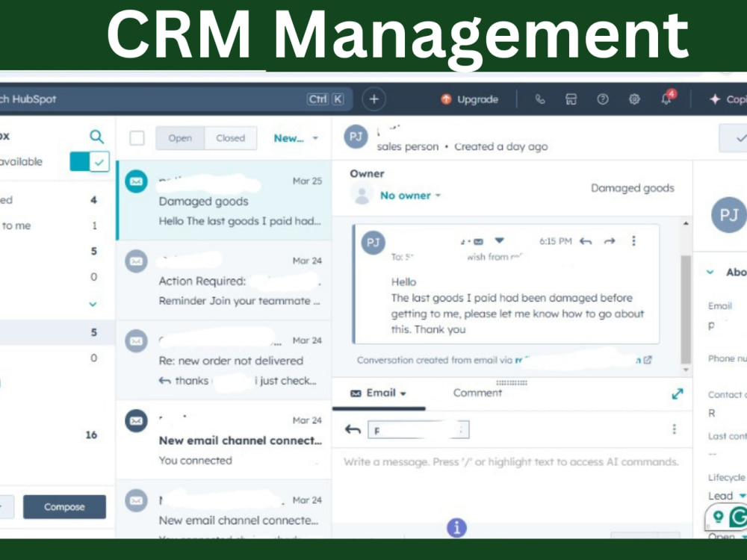Click the email icon on new order row
Screen dimensions: 747x560
[136, 341]
